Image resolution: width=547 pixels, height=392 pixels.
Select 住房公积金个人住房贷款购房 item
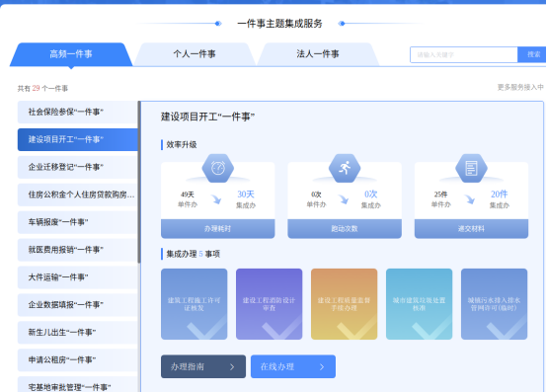77,195
